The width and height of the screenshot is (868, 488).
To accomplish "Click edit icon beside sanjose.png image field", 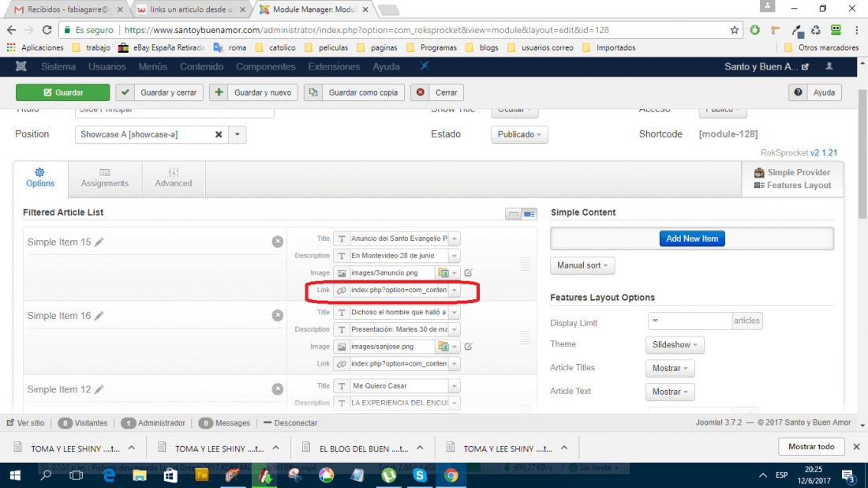I will pos(468,346).
